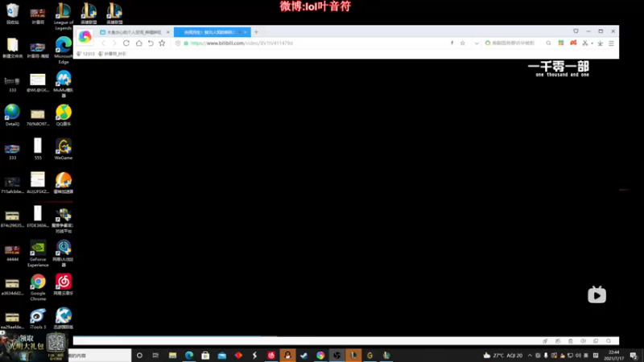The width and height of the screenshot is (644, 362).
Task: Open Task View on the taskbar
Action: click(155, 356)
